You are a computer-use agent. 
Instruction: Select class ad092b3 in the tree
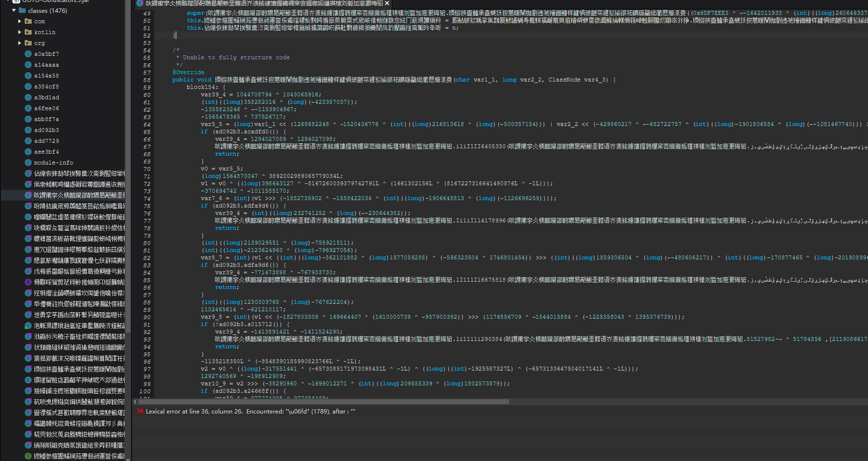click(46, 130)
